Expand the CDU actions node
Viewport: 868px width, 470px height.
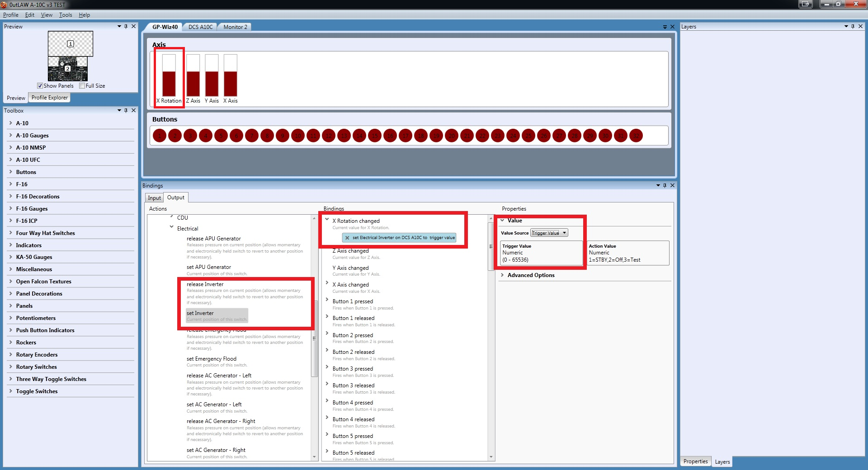(172, 217)
